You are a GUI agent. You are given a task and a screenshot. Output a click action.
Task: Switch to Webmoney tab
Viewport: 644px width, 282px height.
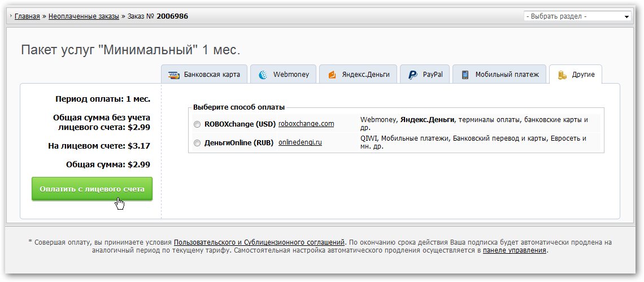click(284, 75)
